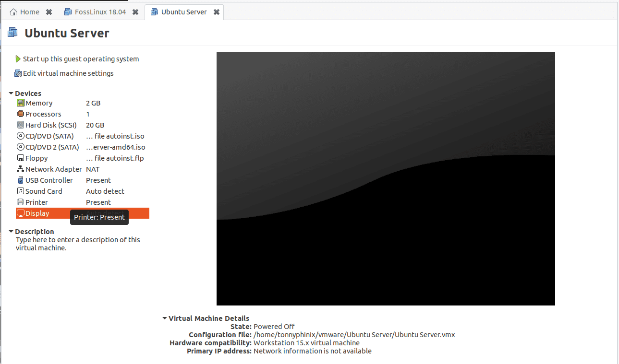
Task: Click the '… file autoinst.iso' value
Action: 115,136
